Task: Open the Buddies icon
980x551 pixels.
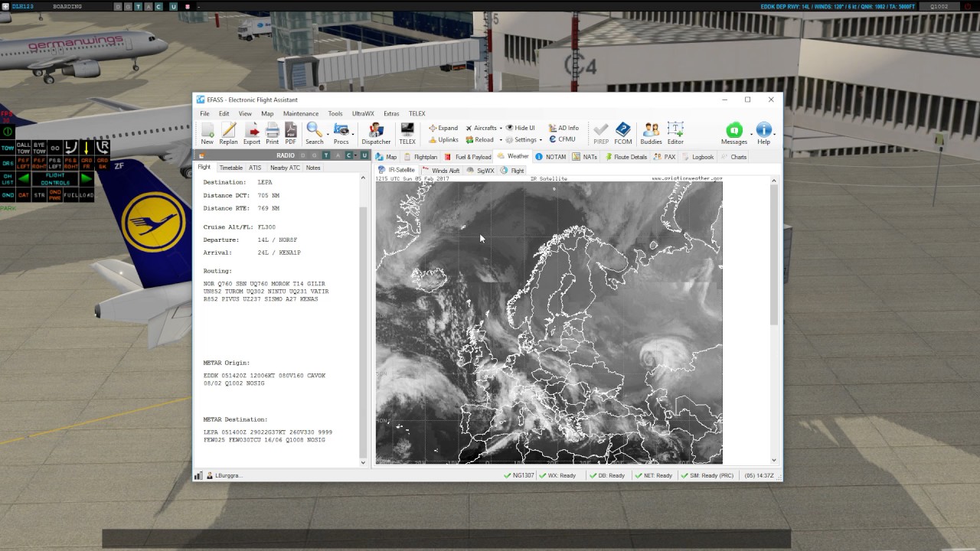Action: [x=651, y=129]
